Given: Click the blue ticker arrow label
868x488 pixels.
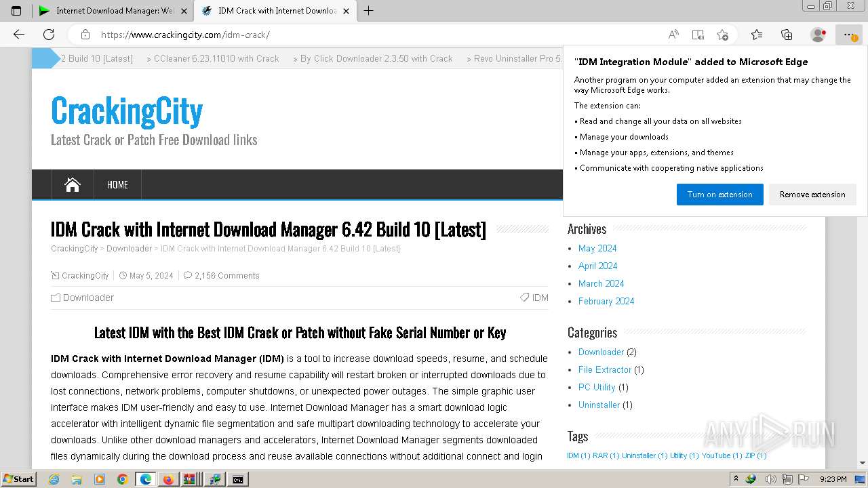Looking at the screenshot, I should [45, 58].
